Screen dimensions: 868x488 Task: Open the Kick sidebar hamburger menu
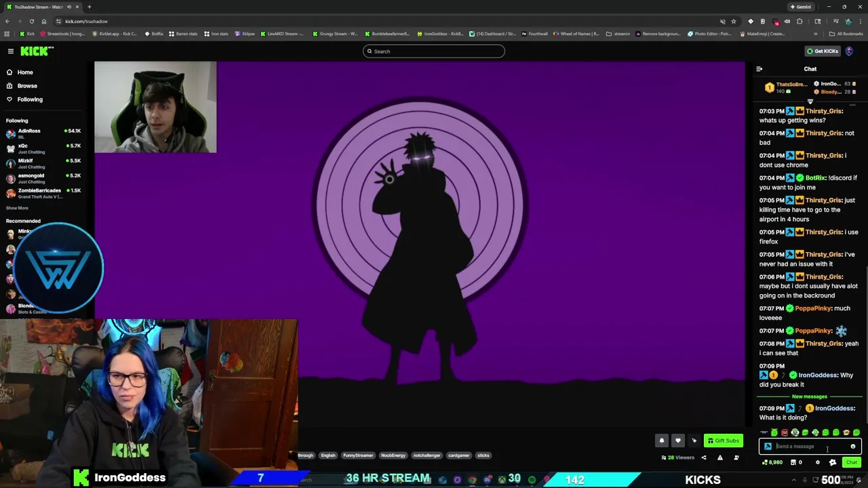(x=11, y=52)
